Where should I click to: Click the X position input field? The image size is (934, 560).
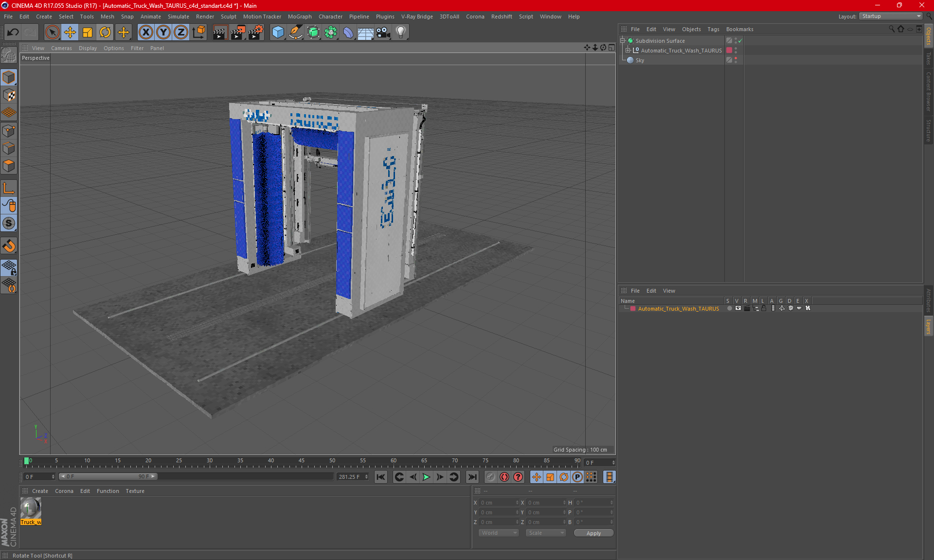point(499,503)
